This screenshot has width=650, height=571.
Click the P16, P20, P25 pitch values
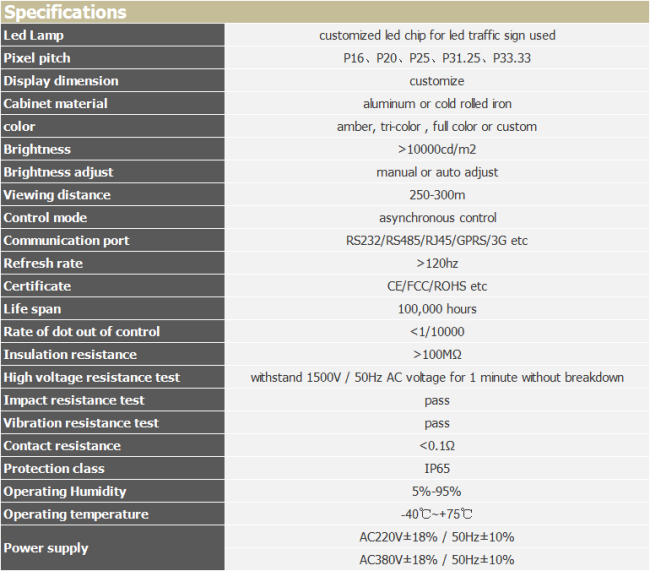pos(437,58)
